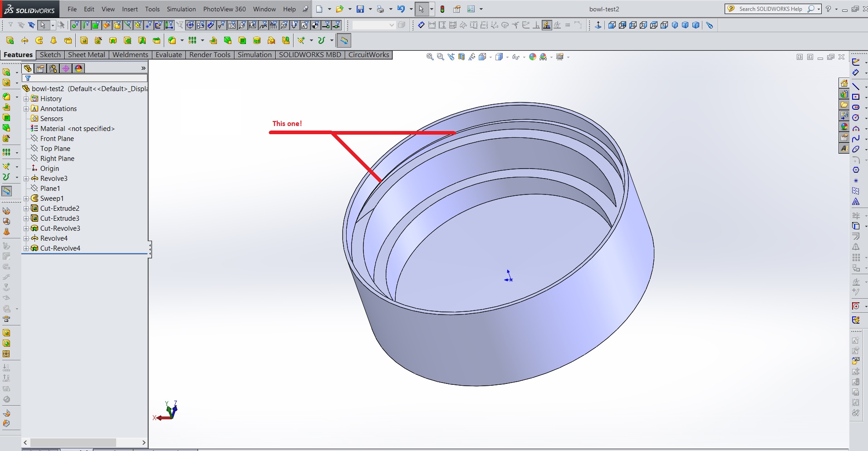Open the Hole Wizard tool
The height and width of the screenshot is (451, 868).
point(98,40)
